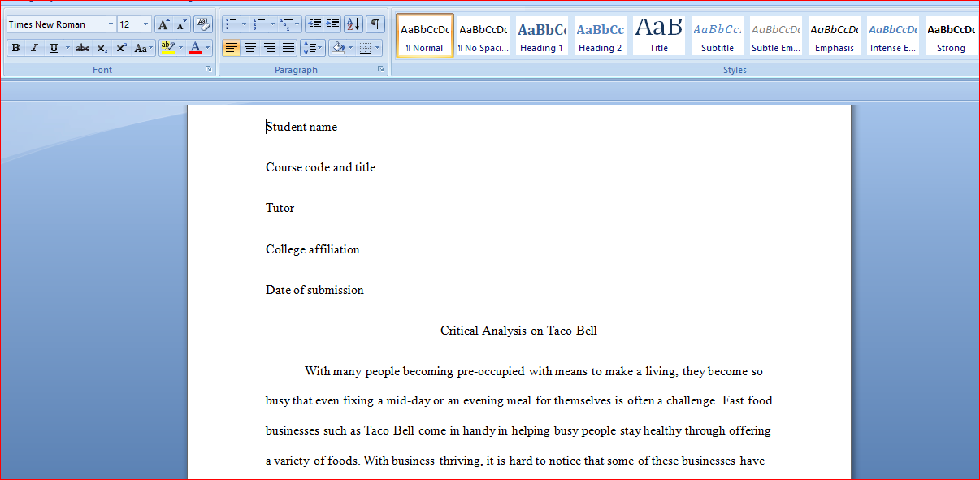980x480 pixels.
Task: Apply Heading 2 style
Action: coord(601,36)
